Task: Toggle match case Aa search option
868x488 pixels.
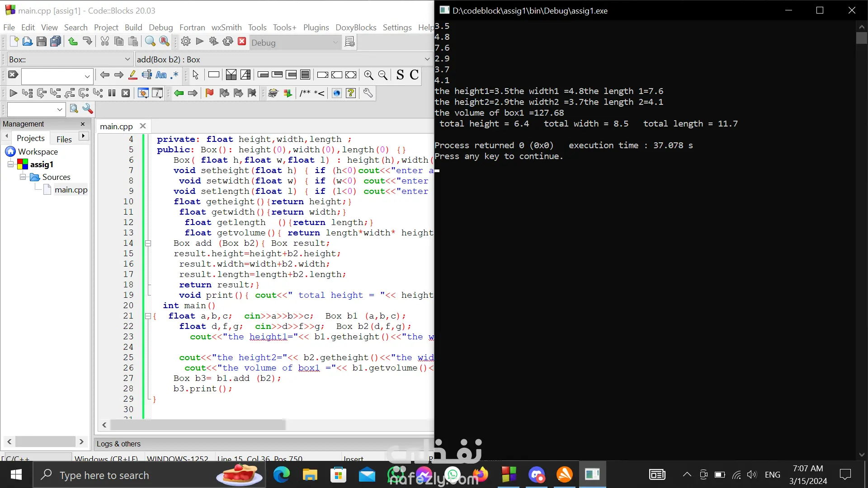Action: pos(161,75)
